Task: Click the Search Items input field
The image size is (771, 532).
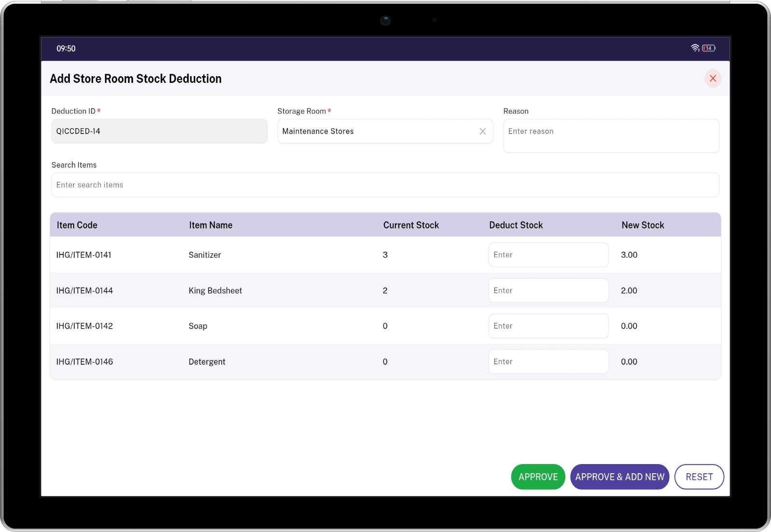Action: pyautogui.click(x=385, y=185)
